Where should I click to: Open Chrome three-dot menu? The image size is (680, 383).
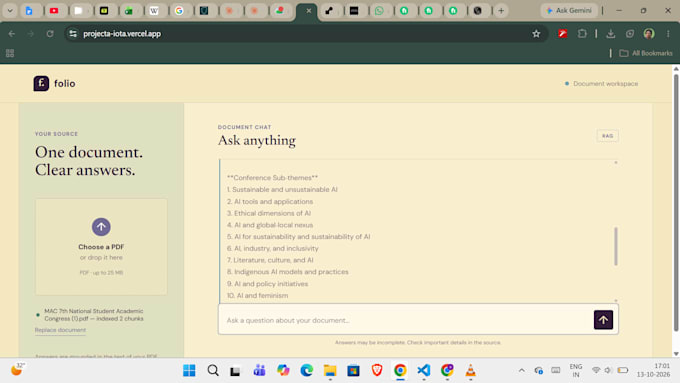668,34
